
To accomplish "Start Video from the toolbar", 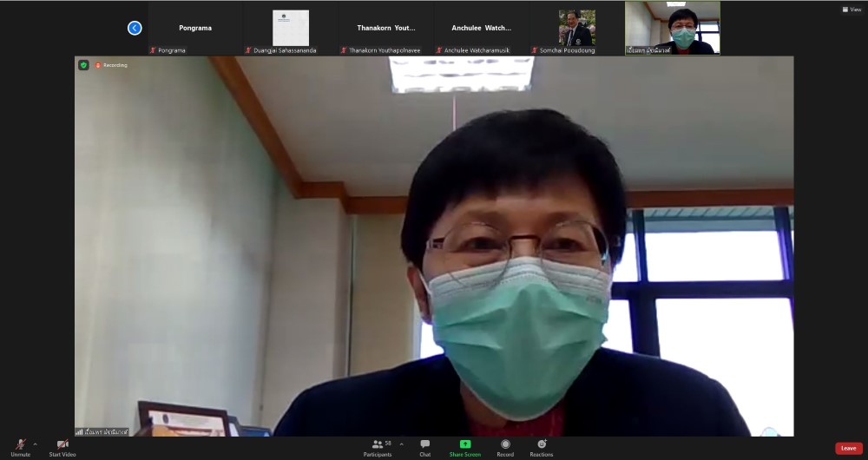I will tap(62, 446).
